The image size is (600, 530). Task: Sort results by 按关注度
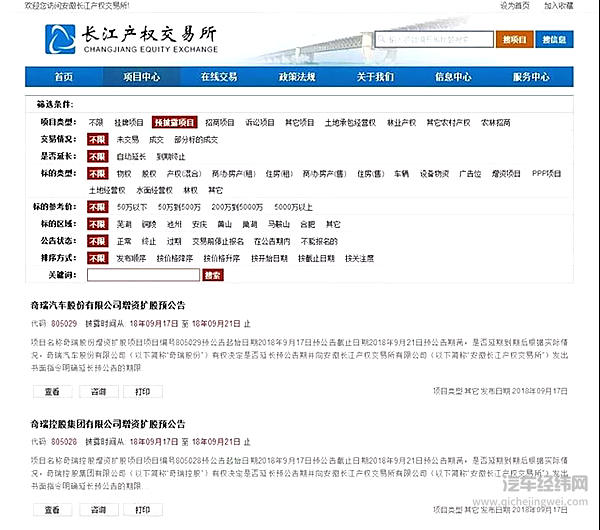(360, 258)
